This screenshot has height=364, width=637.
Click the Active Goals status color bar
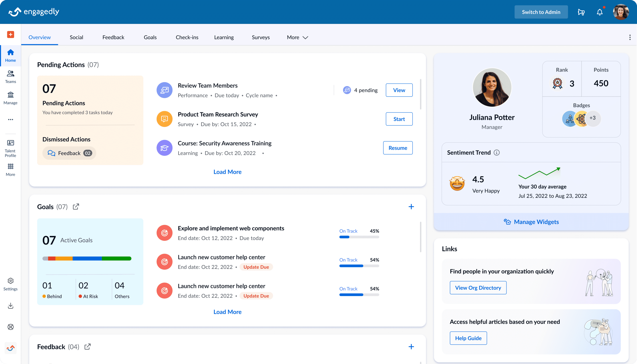(x=87, y=259)
